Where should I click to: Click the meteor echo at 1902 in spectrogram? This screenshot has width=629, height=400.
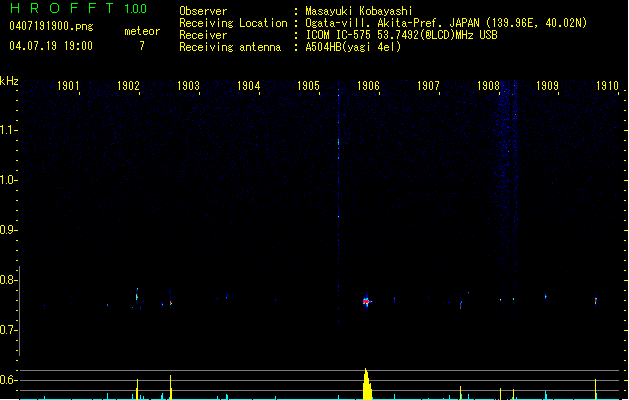point(137,295)
